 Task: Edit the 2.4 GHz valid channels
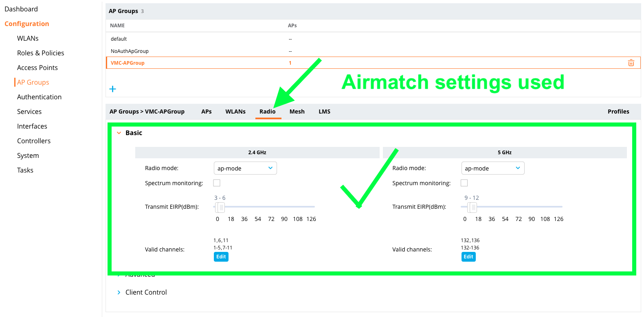[x=221, y=256]
